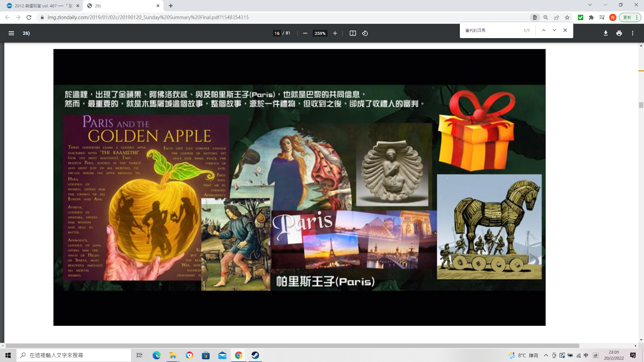Reload the current page
644x362 pixels.
point(29,17)
